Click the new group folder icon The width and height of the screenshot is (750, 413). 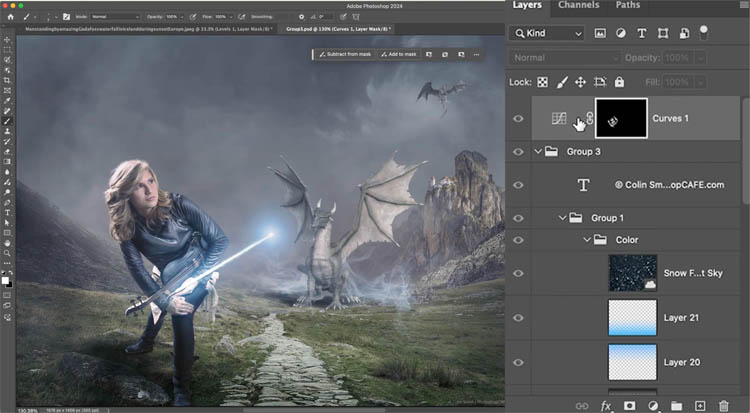coord(676,406)
